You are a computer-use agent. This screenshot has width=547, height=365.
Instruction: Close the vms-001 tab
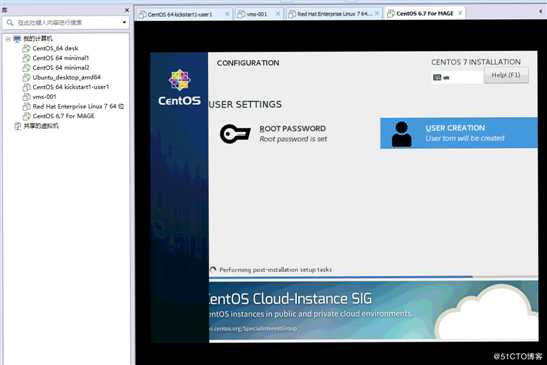(x=278, y=14)
